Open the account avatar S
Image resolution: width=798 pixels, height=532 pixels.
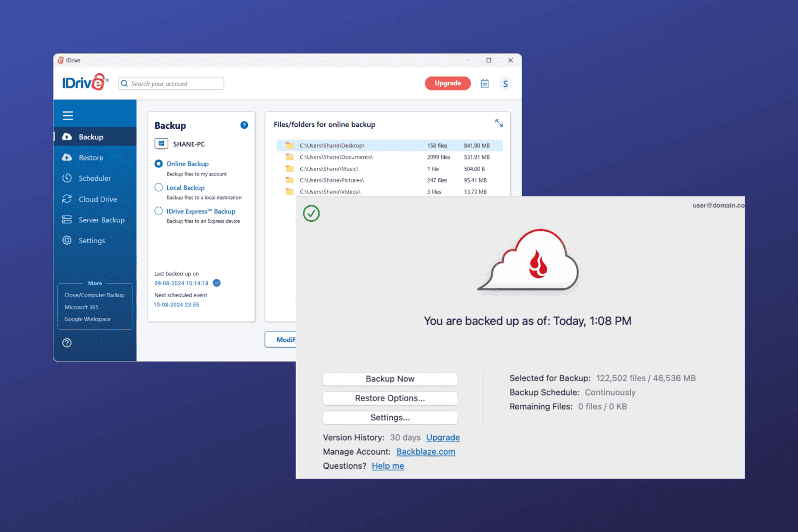(x=506, y=84)
